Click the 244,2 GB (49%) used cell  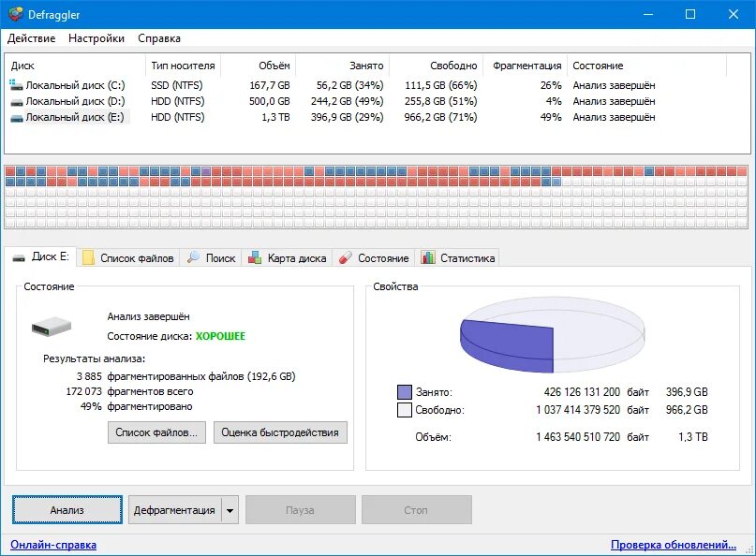click(348, 101)
